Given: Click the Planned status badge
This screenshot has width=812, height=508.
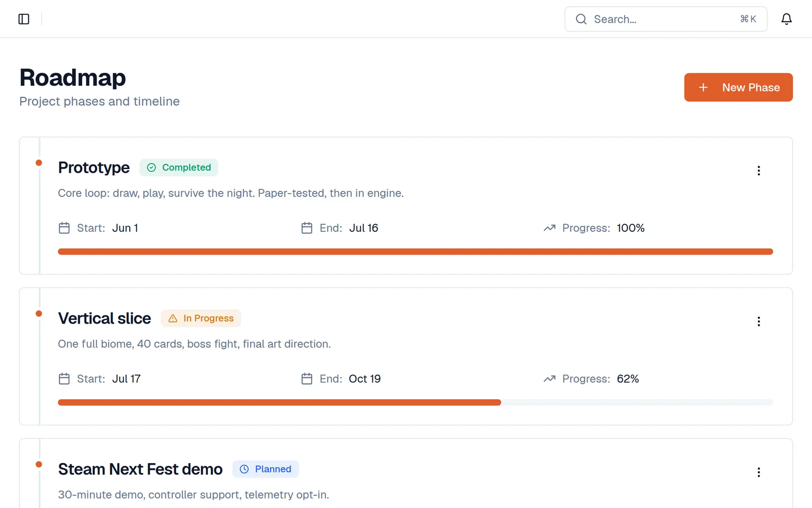Looking at the screenshot, I should pyautogui.click(x=265, y=469).
